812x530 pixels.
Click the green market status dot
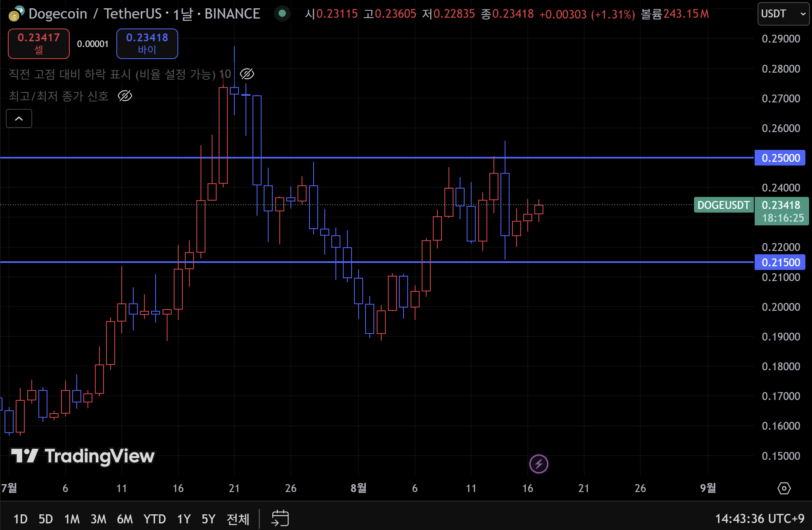click(x=282, y=14)
